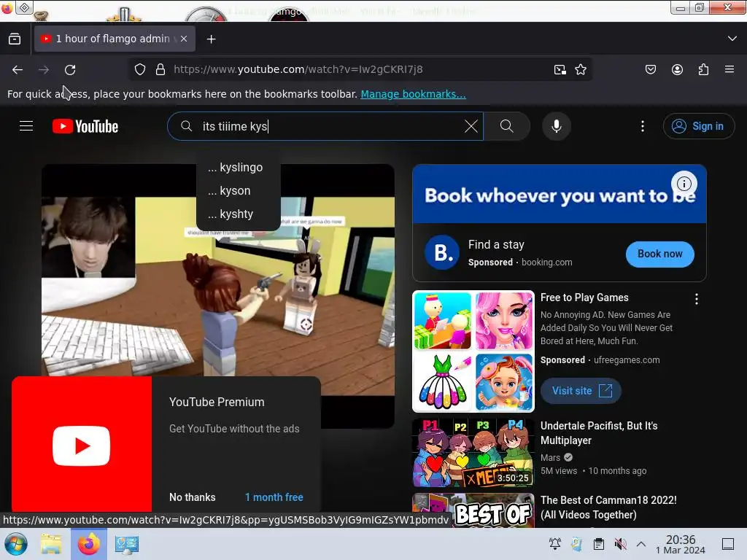Open Firefox application hamburger menu
The width and height of the screenshot is (747, 560).
(729, 69)
